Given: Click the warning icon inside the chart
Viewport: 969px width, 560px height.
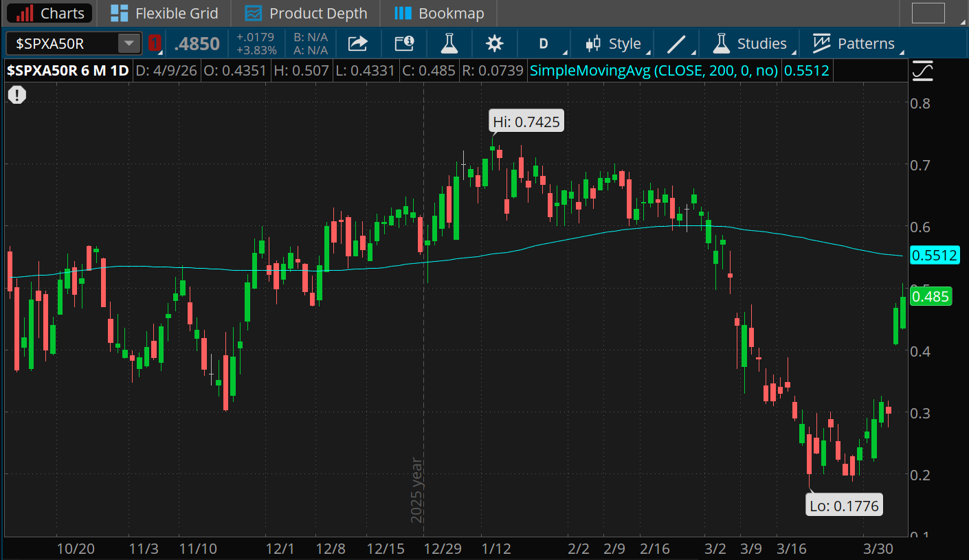Looking at the screenshot, I should tap(16, 95).
